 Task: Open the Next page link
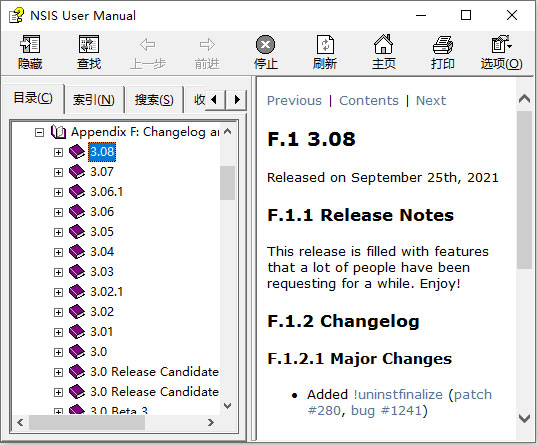431,101
